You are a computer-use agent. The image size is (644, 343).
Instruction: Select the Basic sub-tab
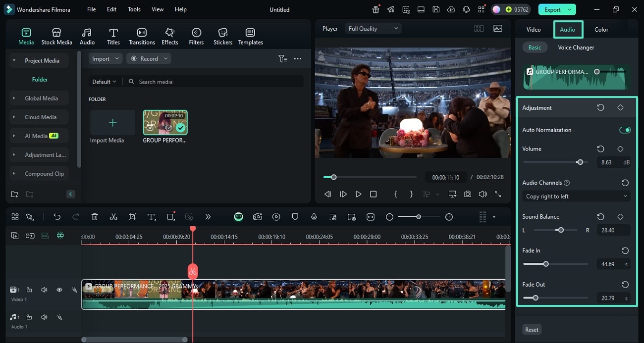point(535,48)
